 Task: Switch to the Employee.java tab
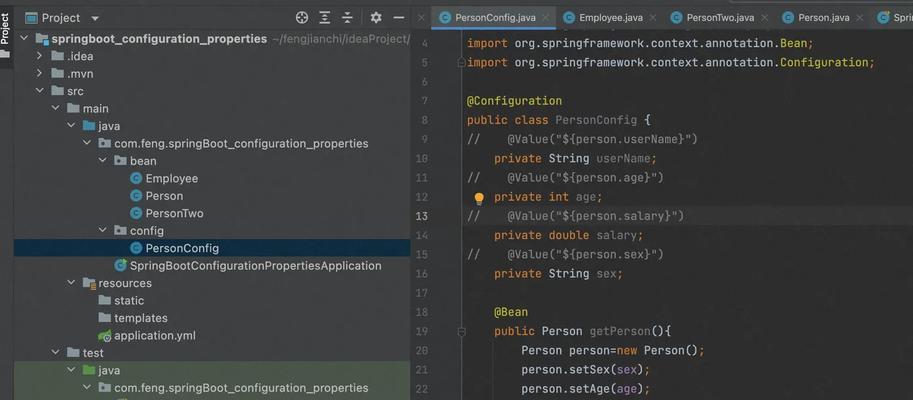click(611, 18)
